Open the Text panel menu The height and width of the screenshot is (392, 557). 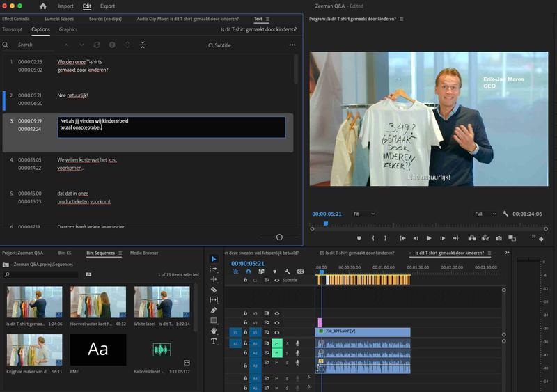pos(267,19)
